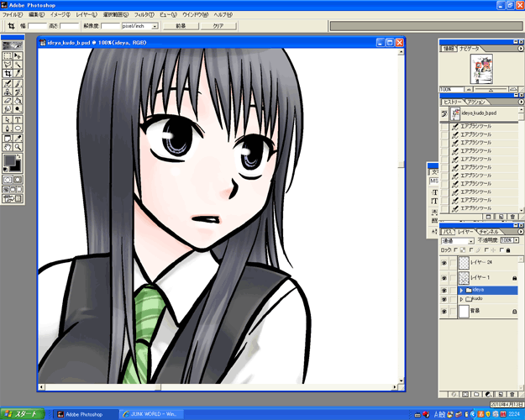Enable lock image pixels checkbox

point(471,249)
